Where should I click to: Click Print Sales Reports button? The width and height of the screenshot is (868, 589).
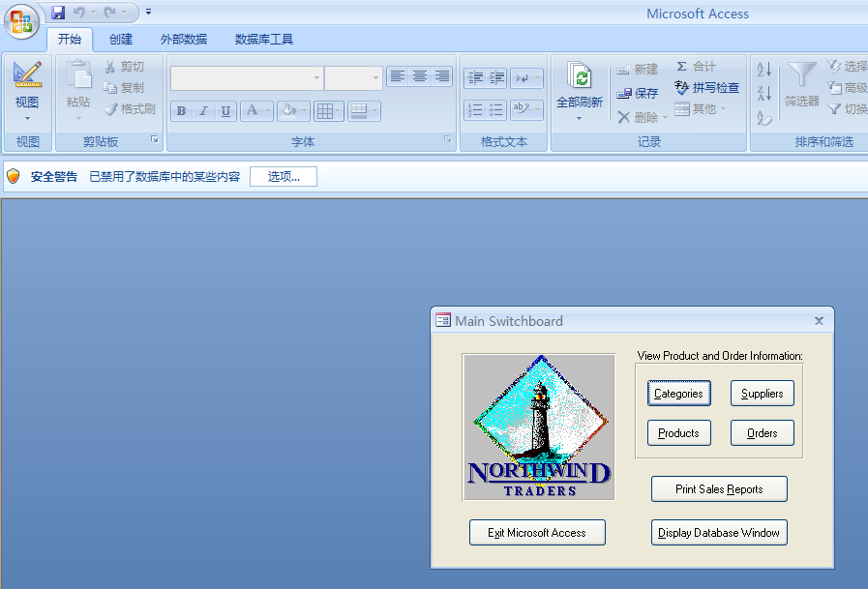click(x=719, y=488)
